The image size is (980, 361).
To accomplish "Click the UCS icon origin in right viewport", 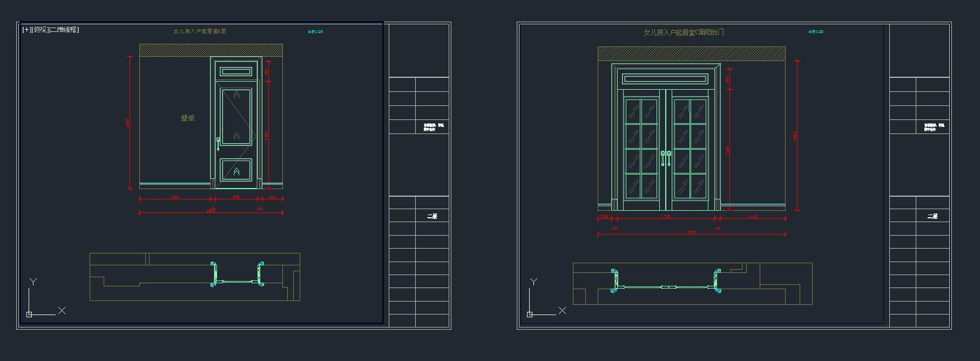I will tap(530, 314).
